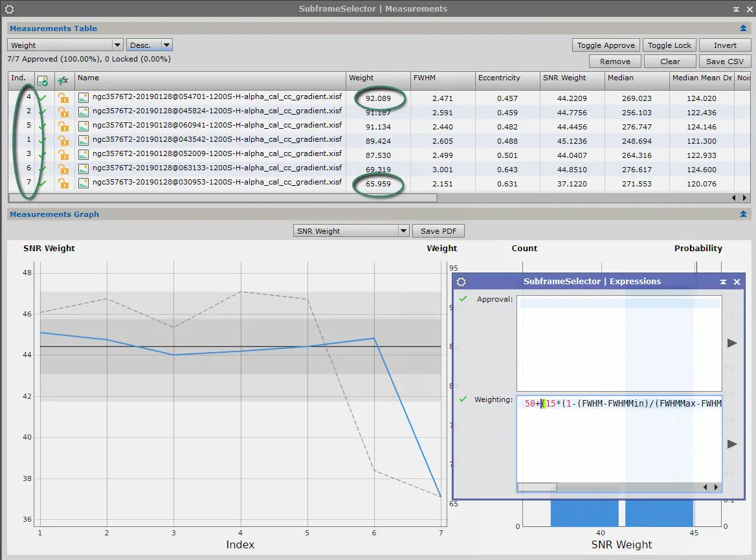Click the table horizontal scrollbar thumb

pos(223,197)
